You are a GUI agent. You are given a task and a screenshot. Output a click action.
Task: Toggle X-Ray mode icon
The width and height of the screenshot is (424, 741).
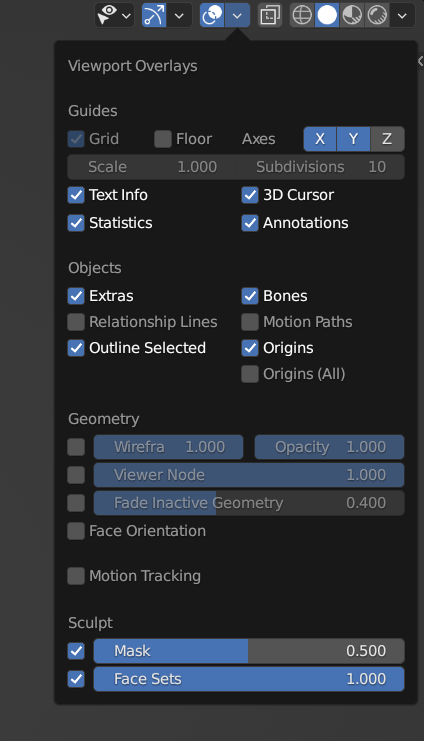pyautogui.click(x=270, y=15)
